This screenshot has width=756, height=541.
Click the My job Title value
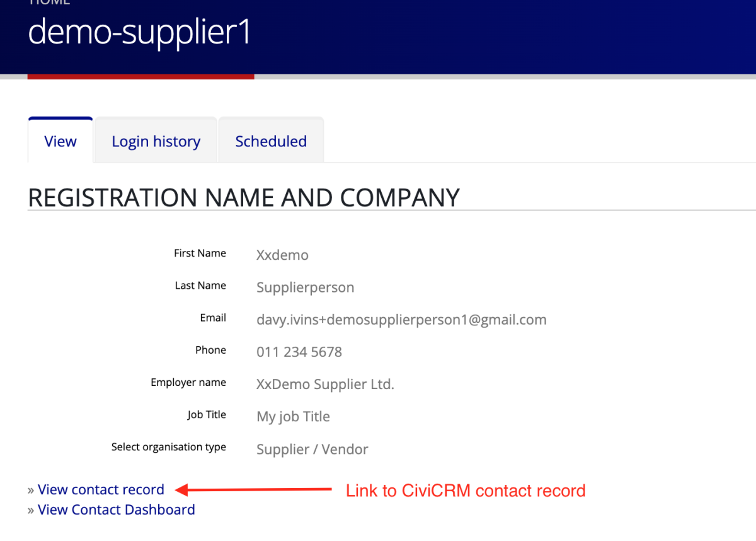[293, 417]
